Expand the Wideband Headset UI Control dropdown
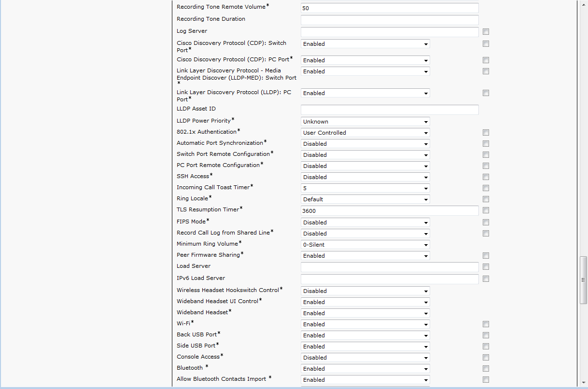588x389 pixels. click(x=365, y=302)
